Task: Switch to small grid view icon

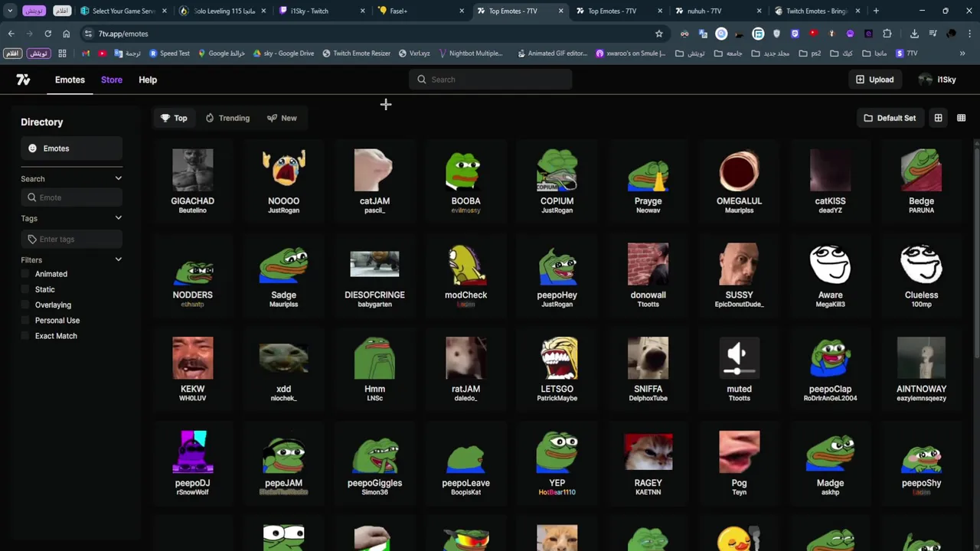Action: (961, 118)
